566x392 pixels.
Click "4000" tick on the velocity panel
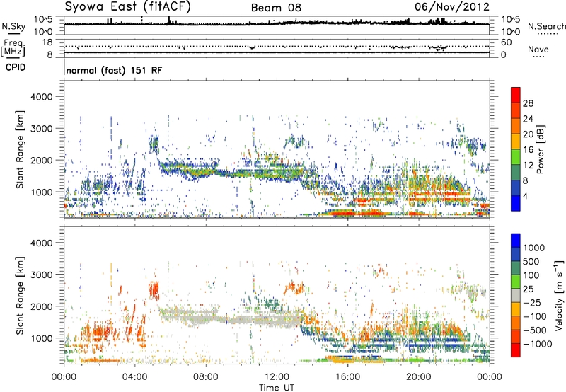[42, 243]
